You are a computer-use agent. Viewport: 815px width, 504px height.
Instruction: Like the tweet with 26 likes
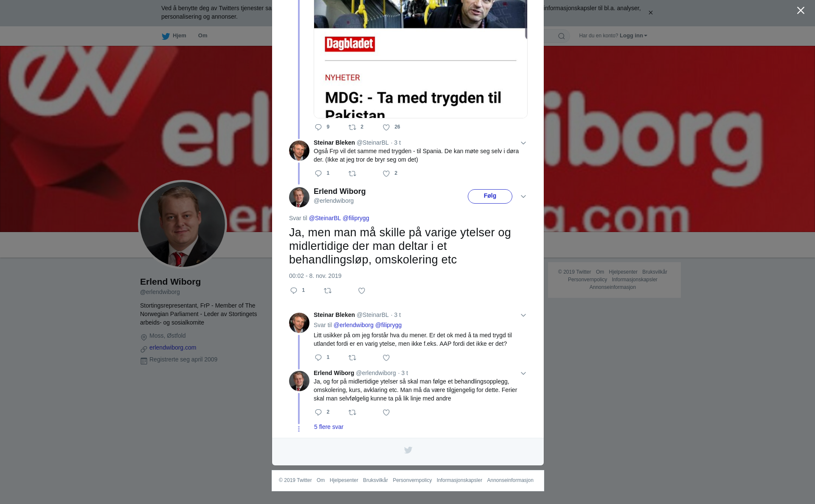(x=386, y=127)
